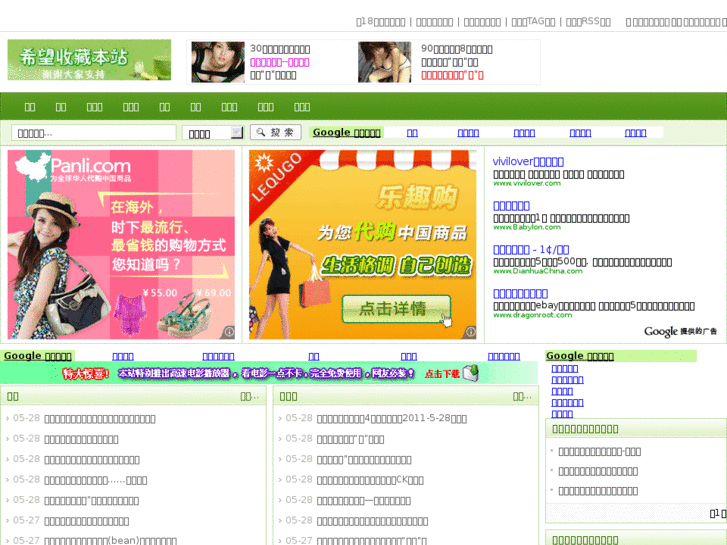Open the second woman thumbnail in top ad
The height and width of the screenshot is (545, 727).
[384, 62]
